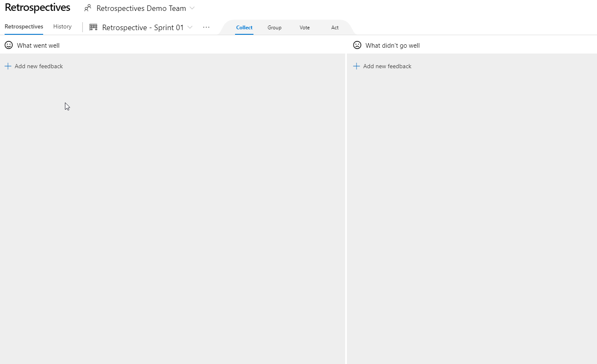Select the Retrospectives tab
The image size is (597, 364).
coord(23,26)
